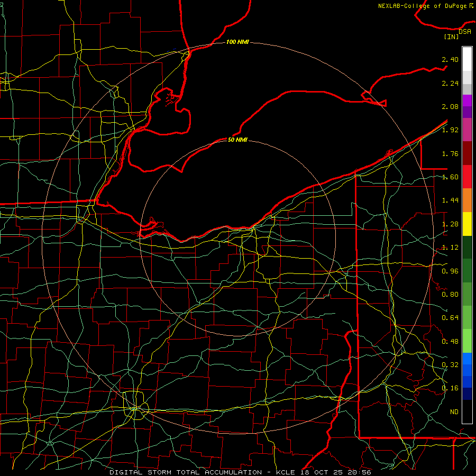Choose the navy blue legend swatch

(x=467, y=393)
